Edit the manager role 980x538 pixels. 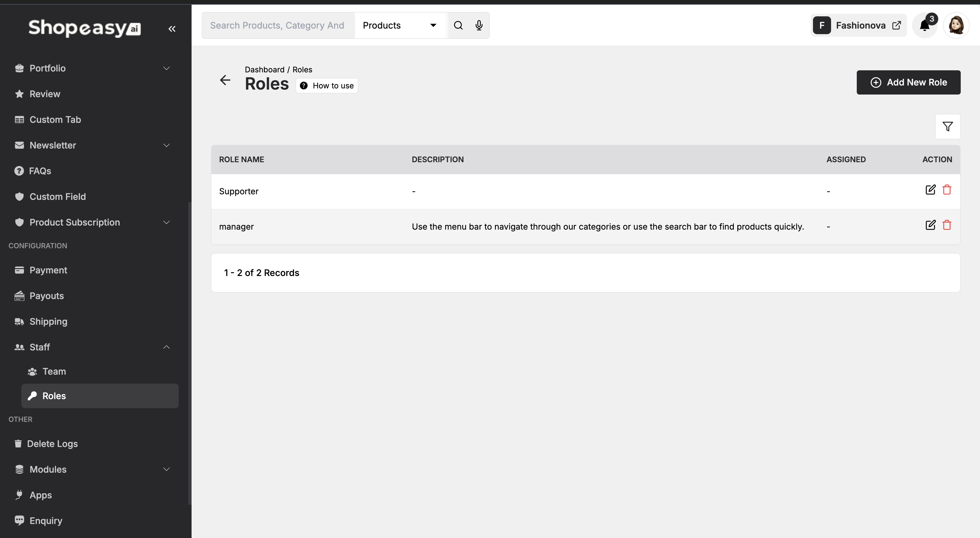point(930,225)
